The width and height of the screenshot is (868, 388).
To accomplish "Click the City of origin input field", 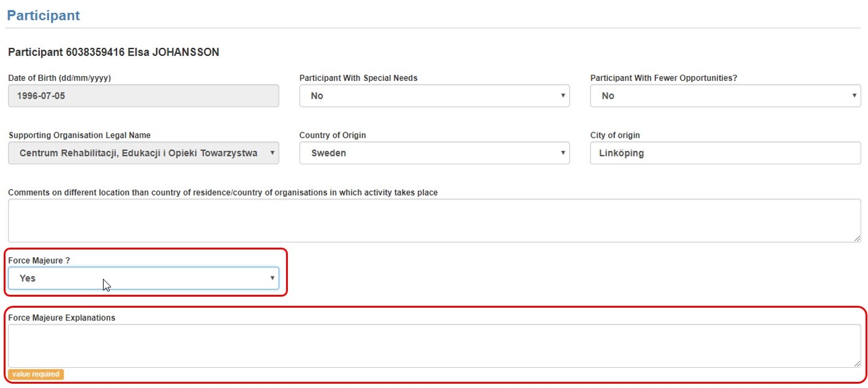I will click(x=725, y=153).
